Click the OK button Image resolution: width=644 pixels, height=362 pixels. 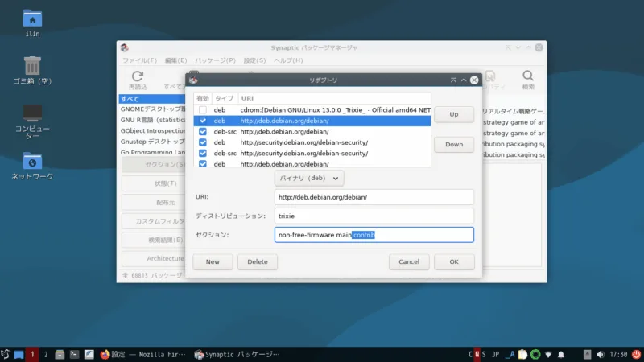pos(454,261)
